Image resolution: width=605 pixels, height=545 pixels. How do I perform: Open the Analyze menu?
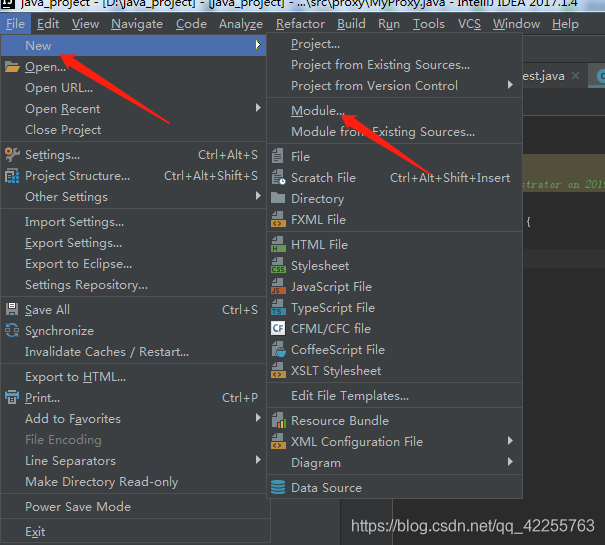coord(241,24)
